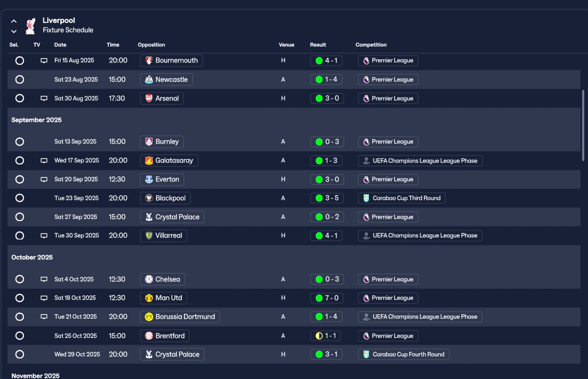
Task: Click the Champions League icon for Villarreal match
Action: [366, 236]
